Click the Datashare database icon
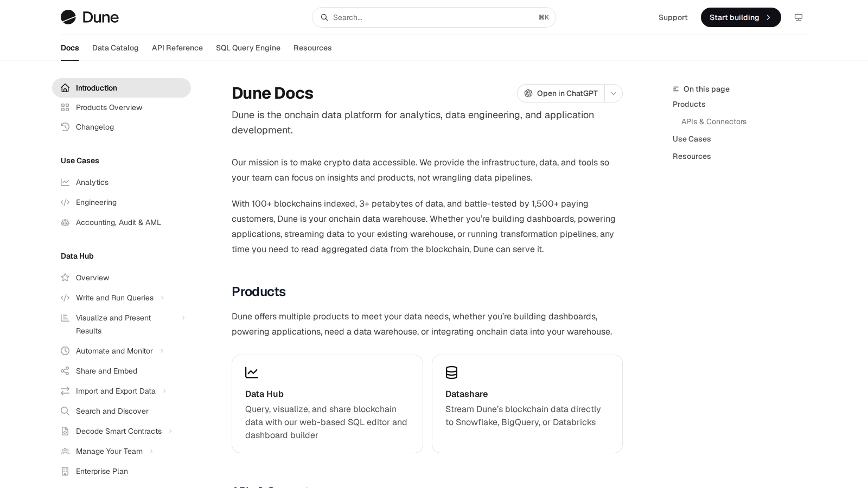Screen dimensions: 868x488 (451, 373)
